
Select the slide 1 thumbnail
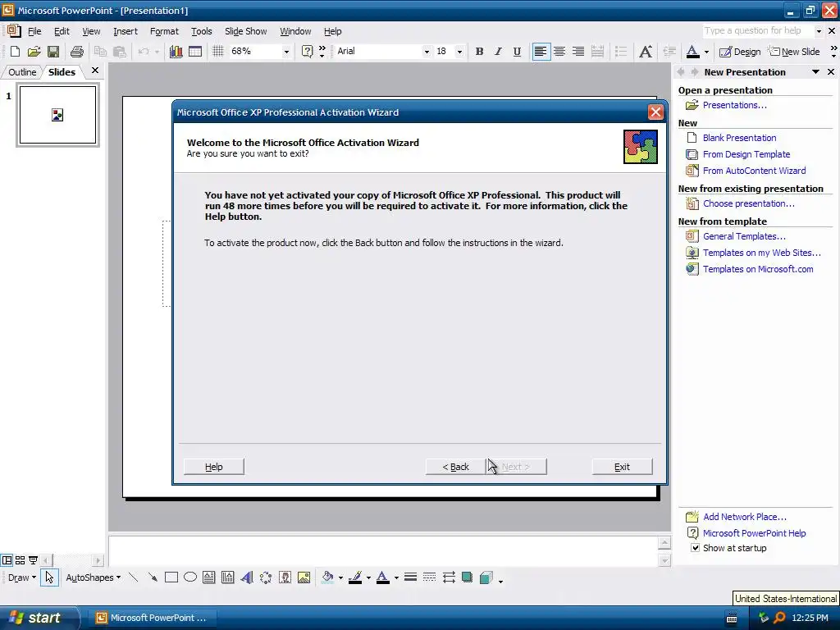(58, 115)
